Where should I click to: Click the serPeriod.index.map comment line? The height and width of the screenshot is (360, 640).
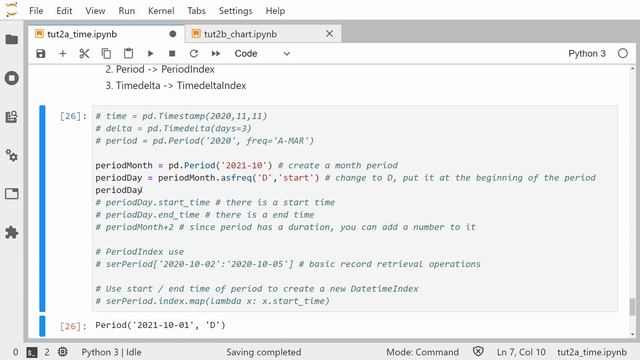[x=212, y=301]
